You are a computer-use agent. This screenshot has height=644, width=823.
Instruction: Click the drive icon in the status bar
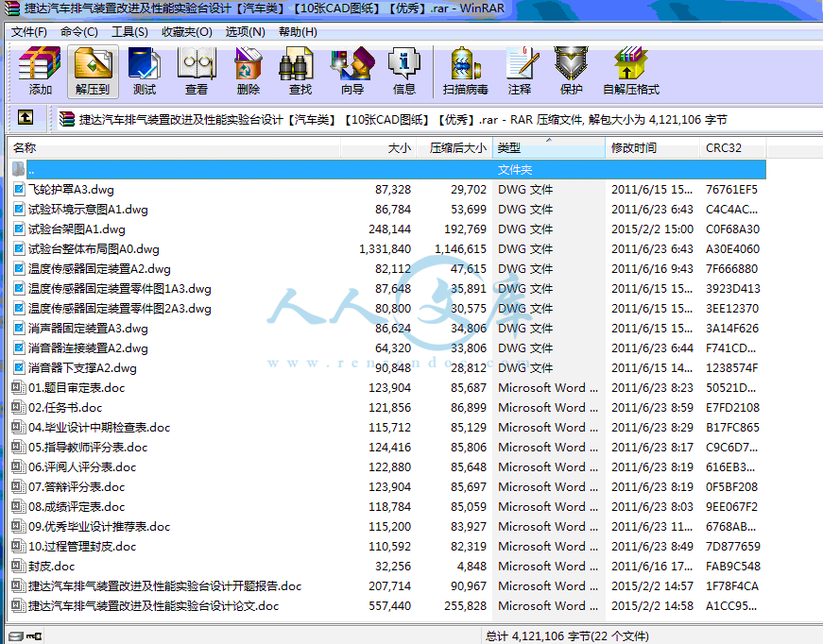click(16, 636)
